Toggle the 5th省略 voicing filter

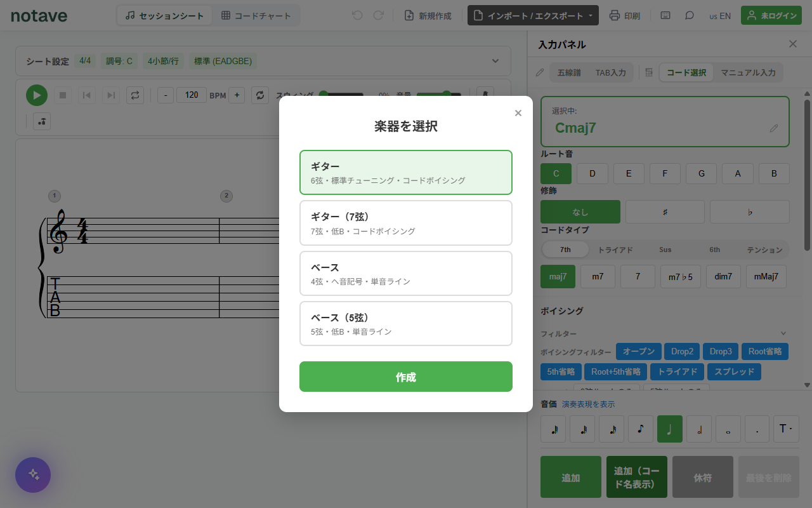[x=561, y=371]
